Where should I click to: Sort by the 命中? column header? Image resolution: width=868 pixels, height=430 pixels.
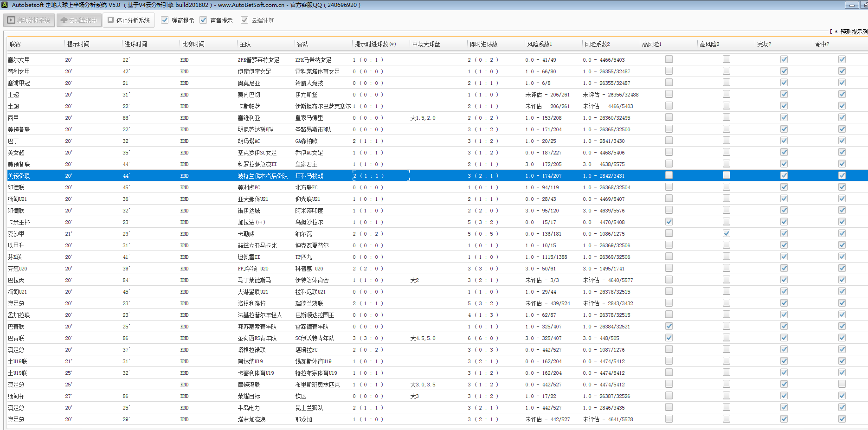[822, 45]
